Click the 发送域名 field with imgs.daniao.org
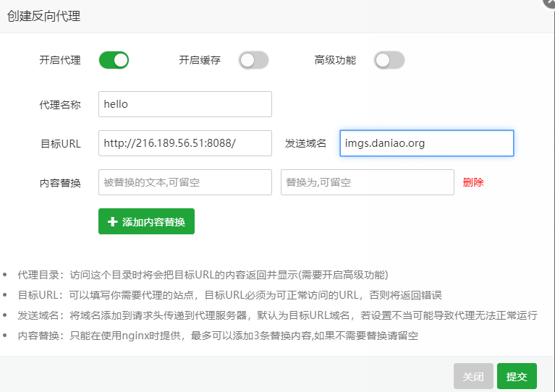This screenshot has height=392, width=555. [427, 143]
